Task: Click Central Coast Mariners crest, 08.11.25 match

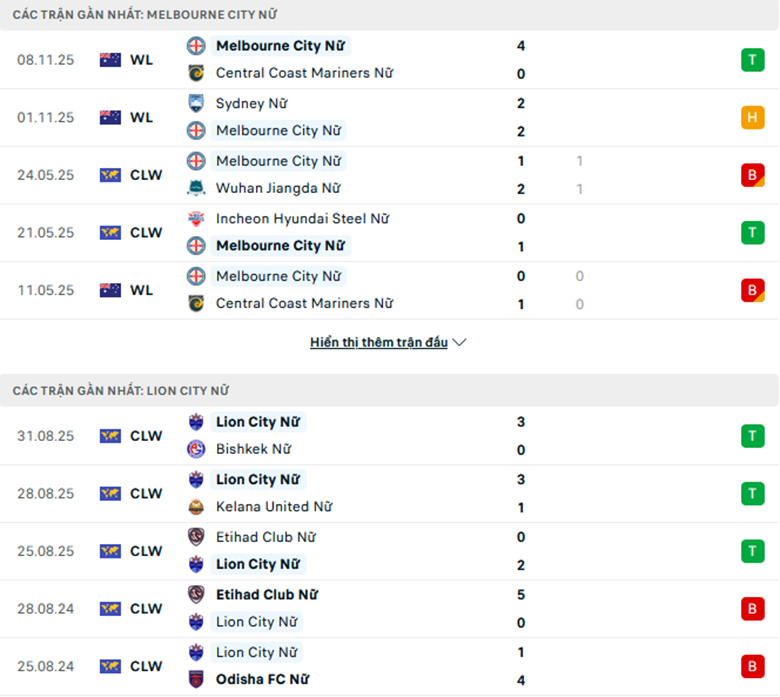Action: [196, 73]
